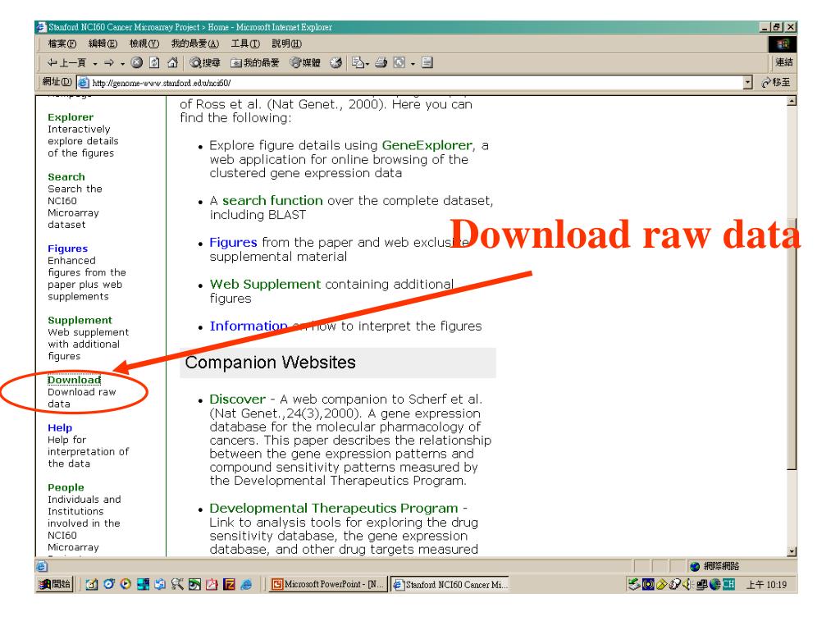Open the 媒體 media pane

coord(305,63)
